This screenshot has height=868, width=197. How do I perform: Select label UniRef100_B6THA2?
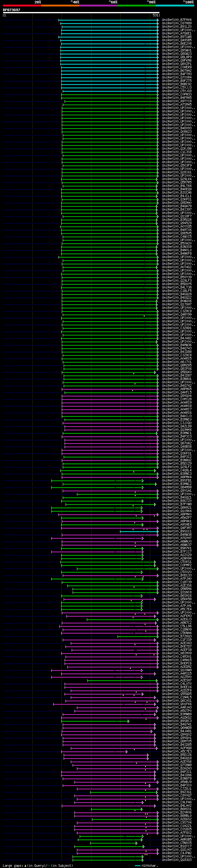click(x=176, y=71)
